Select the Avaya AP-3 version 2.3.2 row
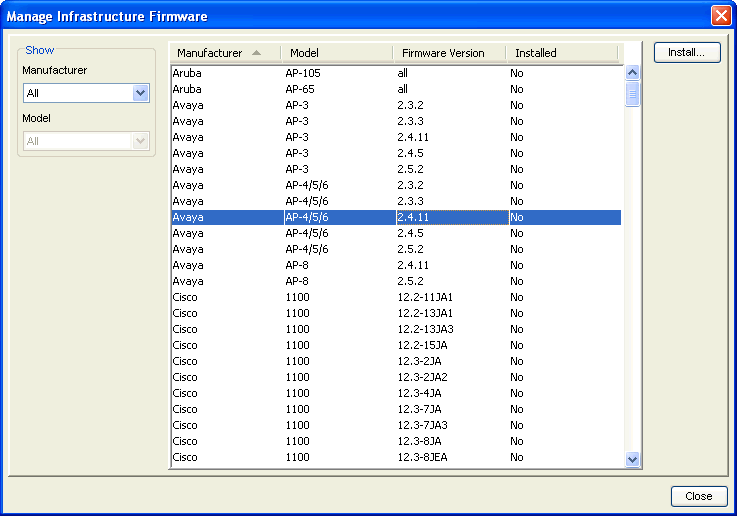 coord(395,105)
